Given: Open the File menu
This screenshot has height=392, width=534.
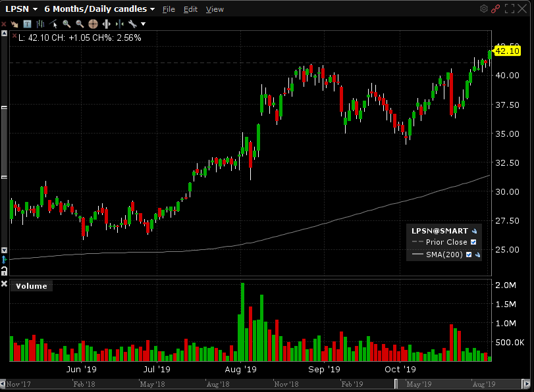Looking at the screenshot, I should coord(169,9).
